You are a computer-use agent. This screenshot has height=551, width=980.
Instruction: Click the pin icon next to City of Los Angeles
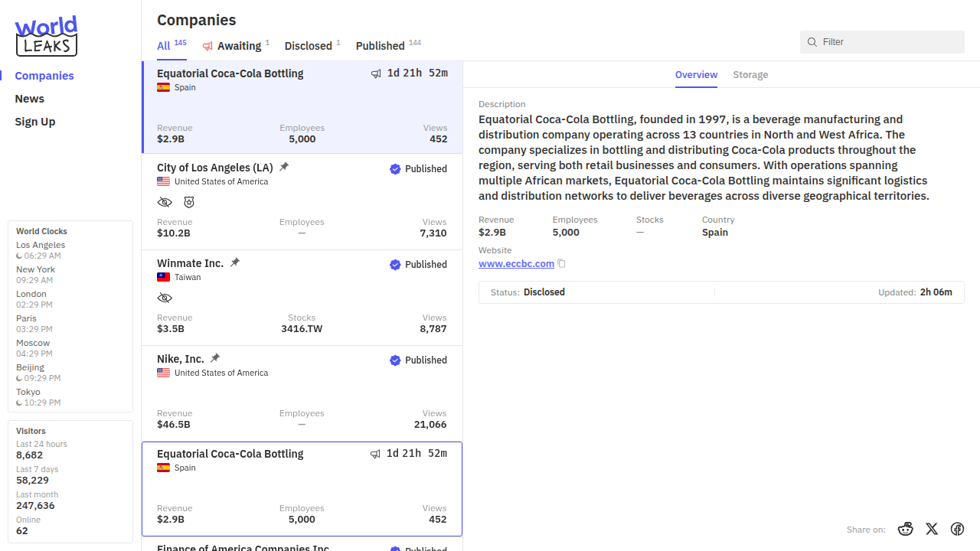pyautogui.click(x=284, y=167)
